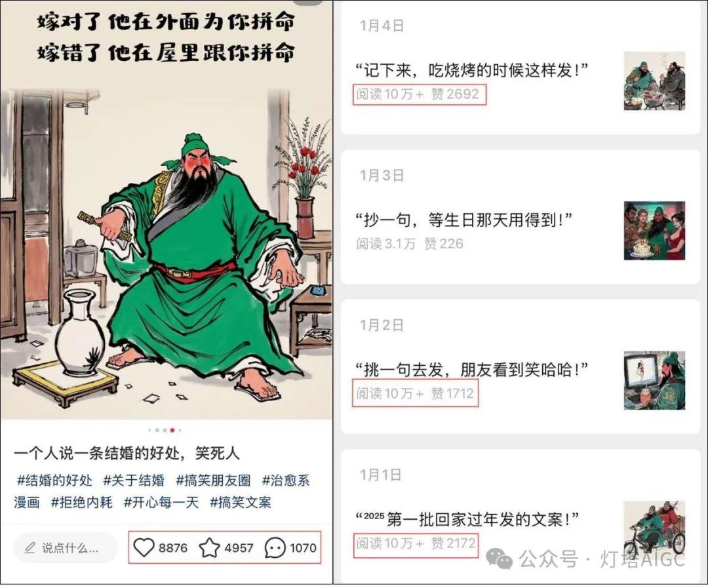
Task: Tap the #搞笑朋友圈 hashtag
Action: [x=213, y=480]
